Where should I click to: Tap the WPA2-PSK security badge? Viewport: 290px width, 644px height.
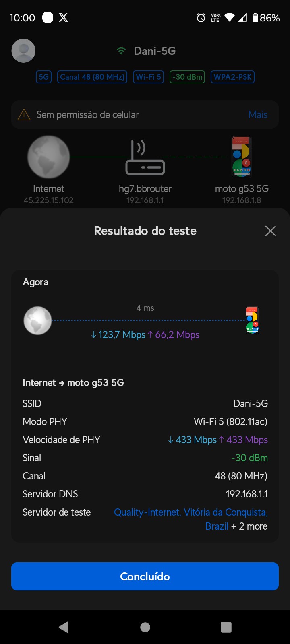232,77
